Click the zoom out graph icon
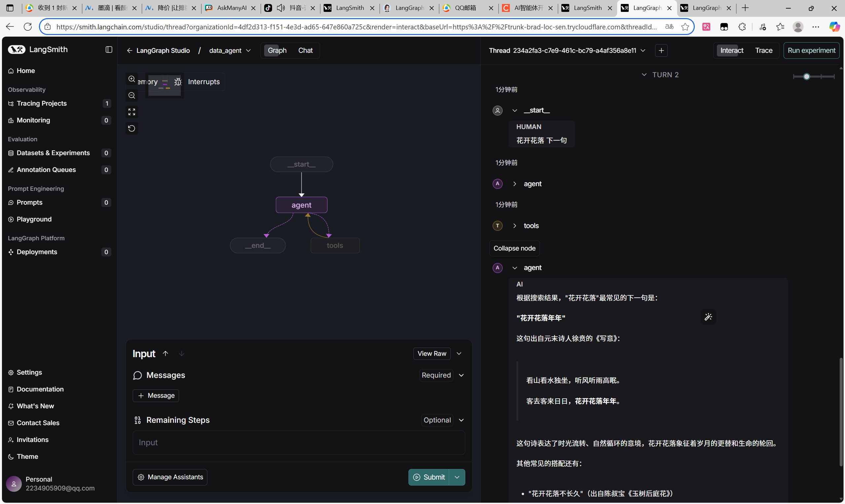Screen dimensions: 845x504 point(131,95)
